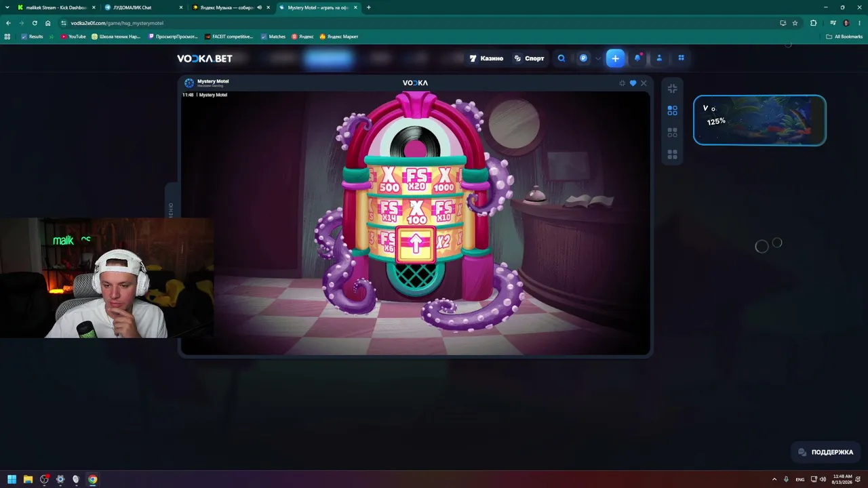Click the Hacksaw Gaming provider logo icon

pos(189,83)
